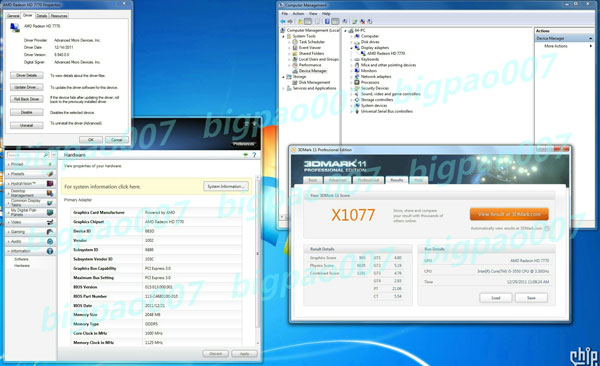Screen dimensions: 600x366
Task: Open Help menu in Computer Management
Action: tap(326, 13)
